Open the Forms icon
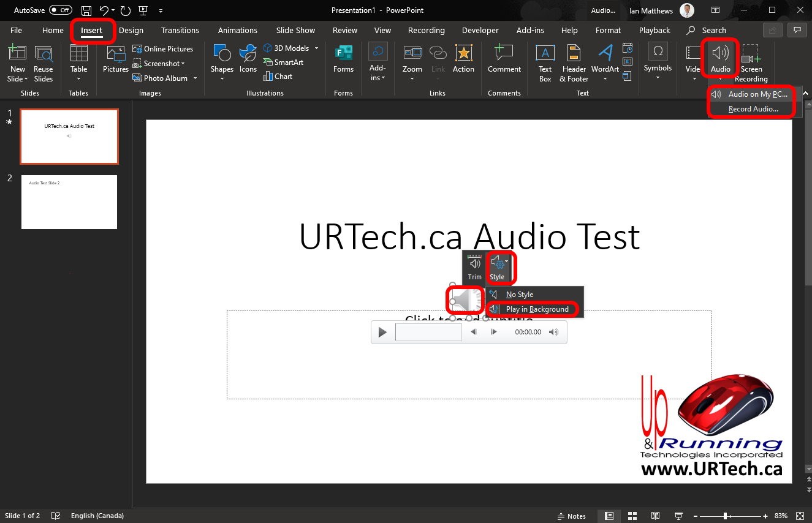This screenshot has height=523, width=812. point(343,60)
